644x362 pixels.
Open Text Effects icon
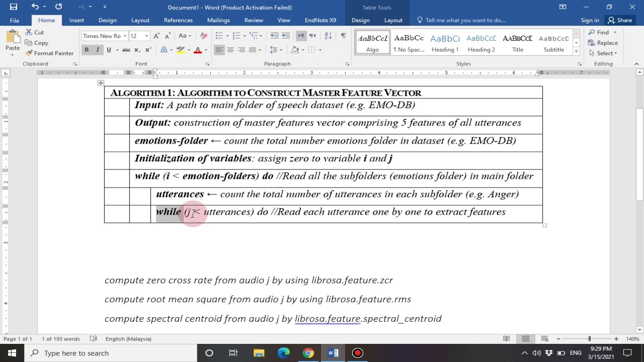coord(164,50)
